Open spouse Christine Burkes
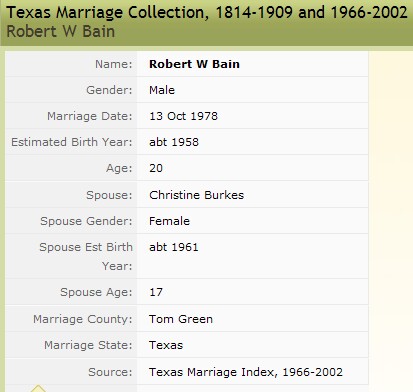Screen dimensions: 413x392 point(197,195)
